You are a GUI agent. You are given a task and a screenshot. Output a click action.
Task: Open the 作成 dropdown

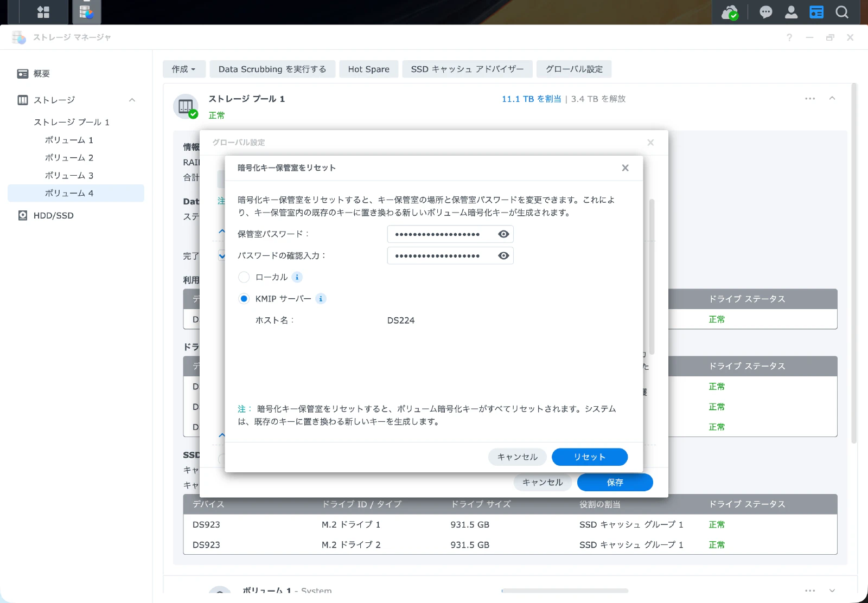coord(184,69)
